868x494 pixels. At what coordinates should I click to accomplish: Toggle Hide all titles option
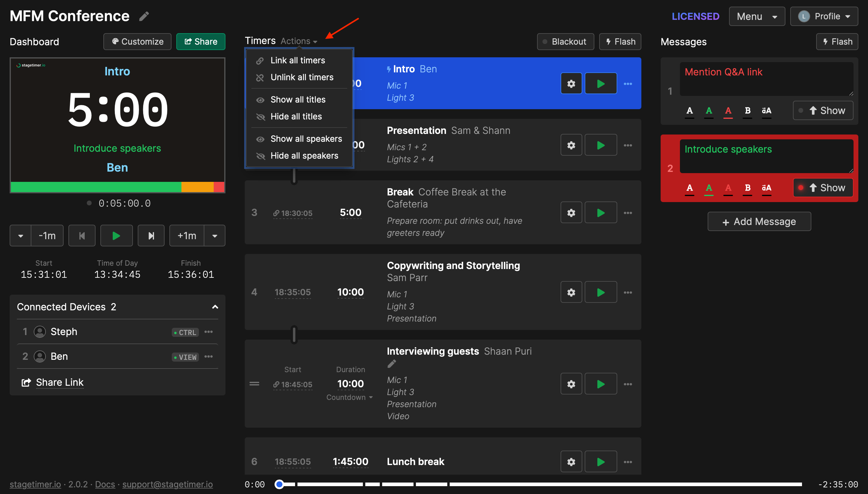[296, 116]
